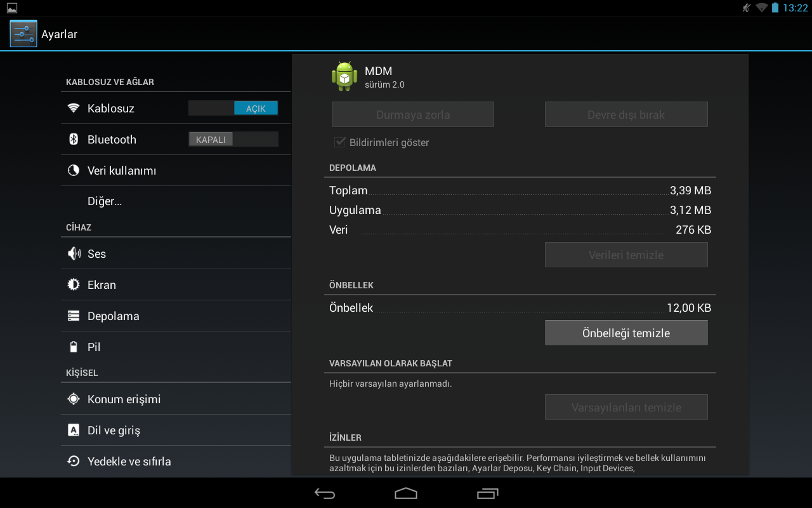Tap the Home navigation button

pos(406,493)
